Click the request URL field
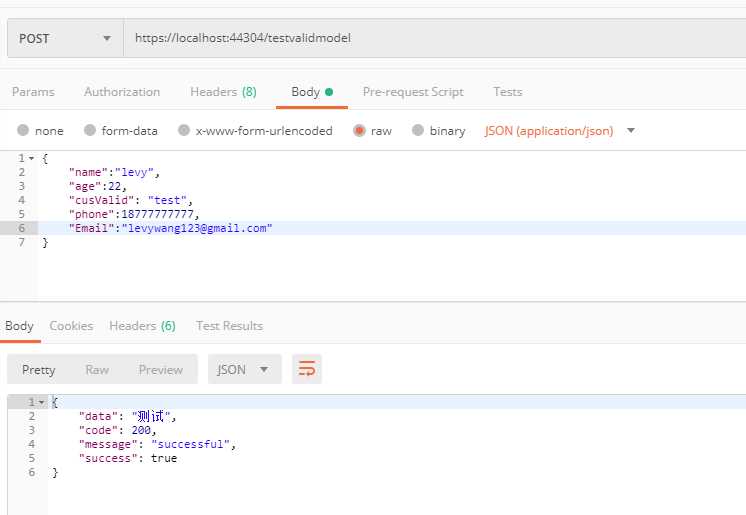 tap(434, 39)
